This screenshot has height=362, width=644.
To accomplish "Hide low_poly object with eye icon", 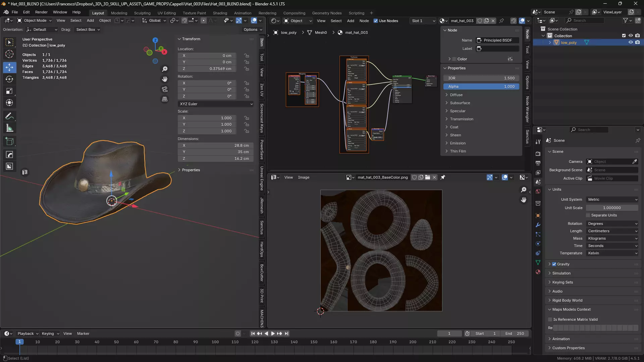I will (x=631, y=43).
